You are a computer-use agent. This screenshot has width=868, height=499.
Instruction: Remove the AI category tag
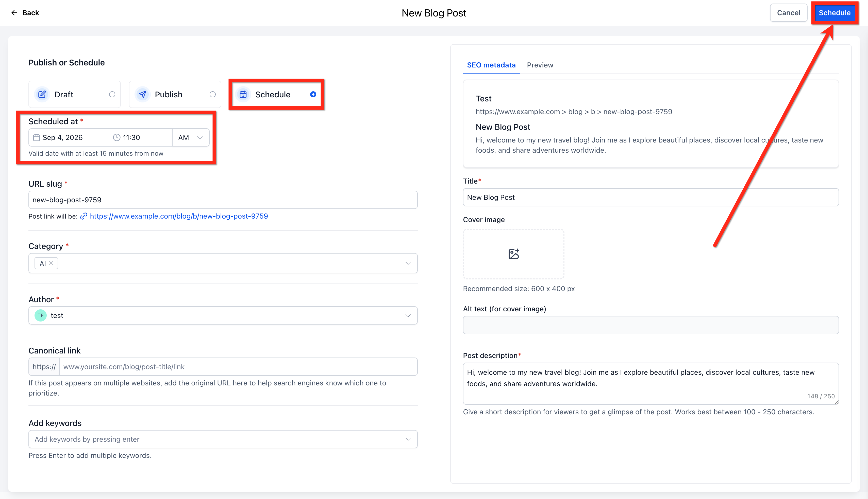(x=51, y=263)
